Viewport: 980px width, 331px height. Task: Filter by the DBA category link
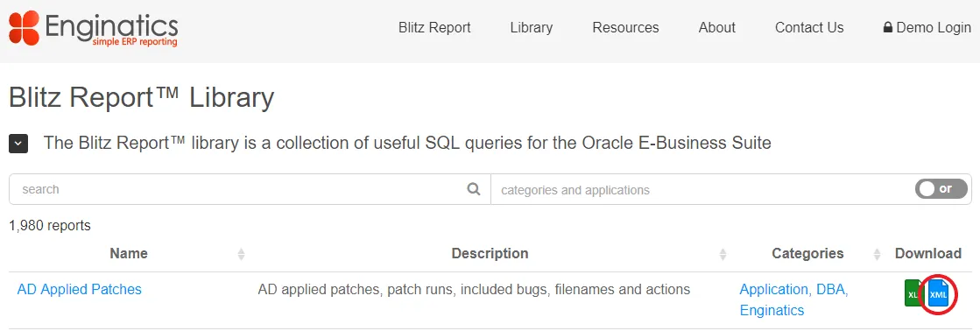pos(829,289)
